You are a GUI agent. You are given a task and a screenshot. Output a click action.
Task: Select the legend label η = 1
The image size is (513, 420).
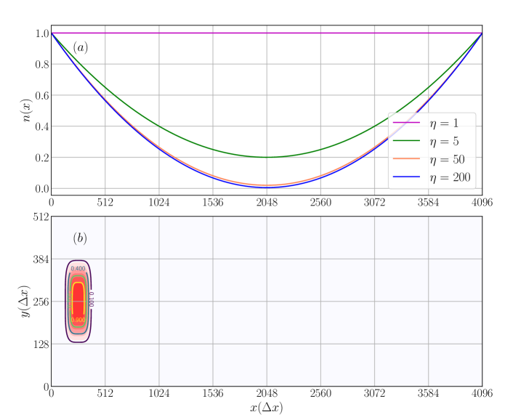tap(444, 124)
